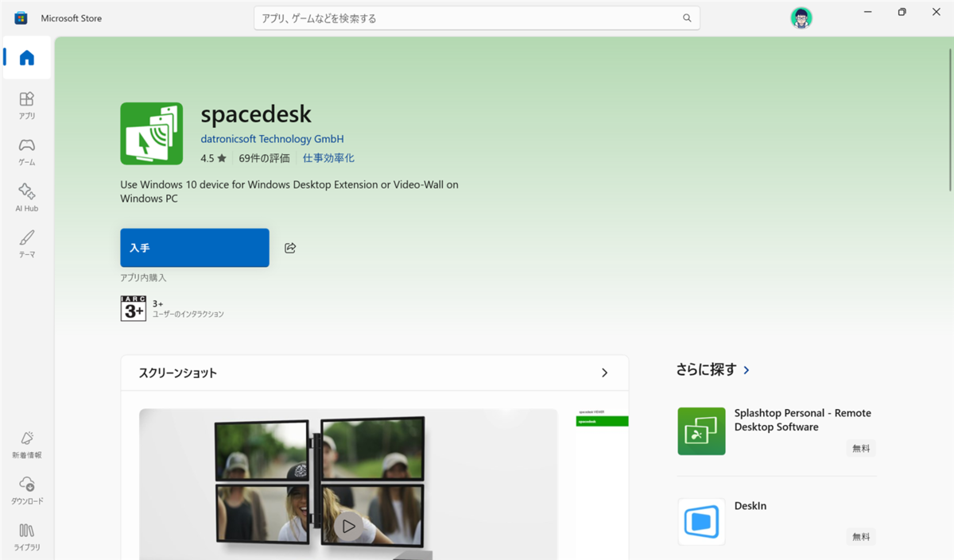
Task: Click the アプリ内購入 label
Action: [143, 278]
